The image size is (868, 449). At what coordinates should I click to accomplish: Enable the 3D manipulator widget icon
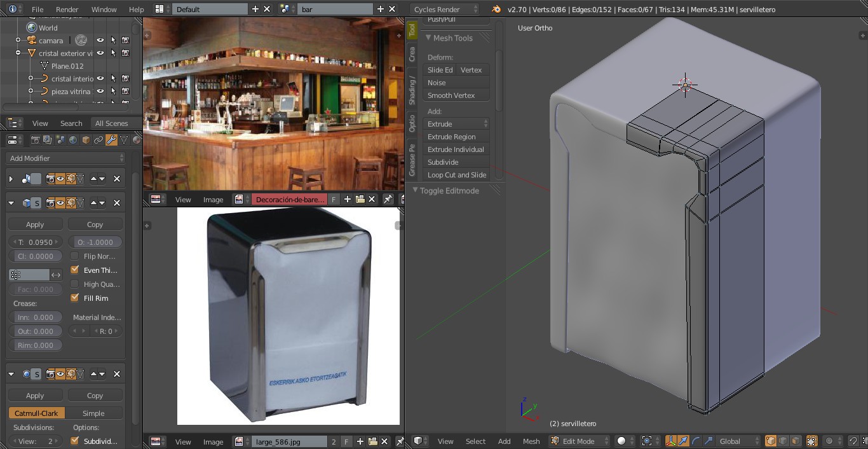671,441
